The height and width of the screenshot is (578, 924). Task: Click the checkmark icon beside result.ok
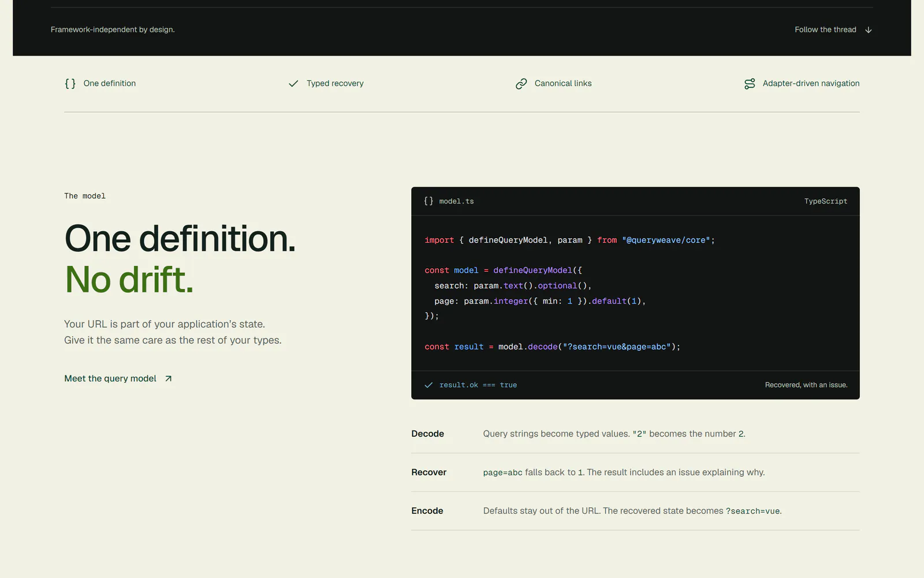[x=429, y=385]
